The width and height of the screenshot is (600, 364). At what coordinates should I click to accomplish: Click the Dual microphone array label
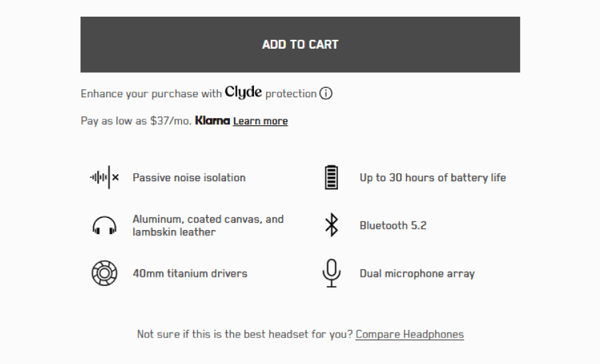[417, 274]
